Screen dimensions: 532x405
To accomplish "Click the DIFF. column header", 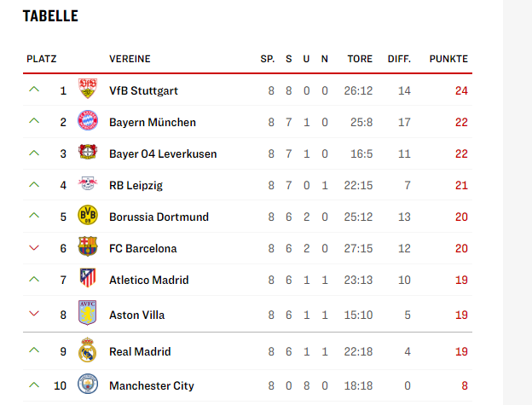I will point(399,59).
